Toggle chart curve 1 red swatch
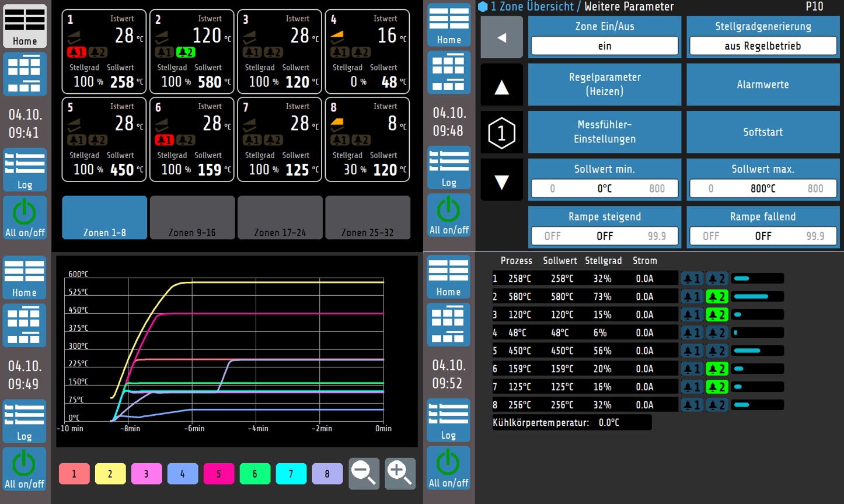 click(74, 474)
